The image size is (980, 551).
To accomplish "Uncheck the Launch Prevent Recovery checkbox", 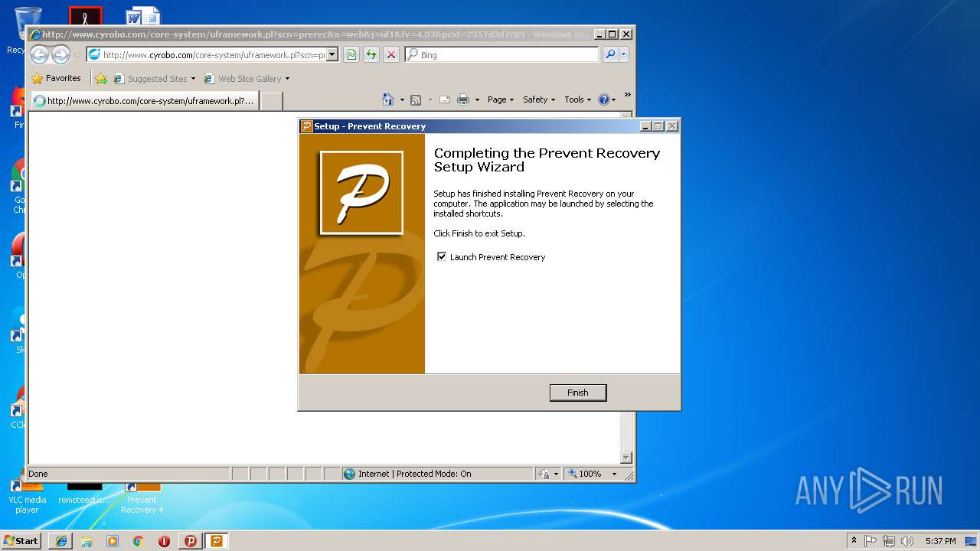I will pos(442,257).
